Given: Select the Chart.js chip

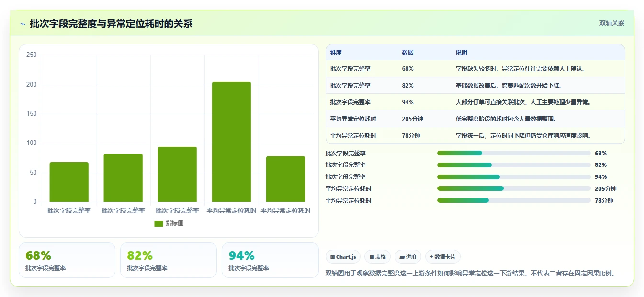Looking at the screenshot, I should click(x=343, y=257).
